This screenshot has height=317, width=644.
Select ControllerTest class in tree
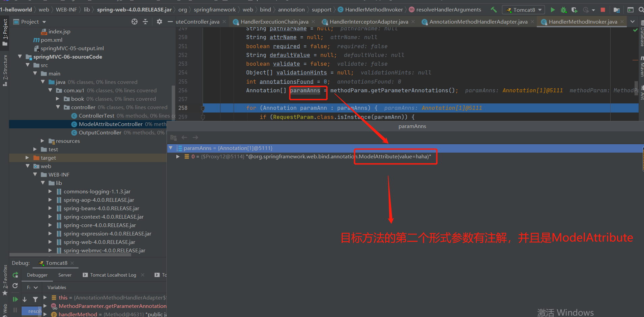(x=96, y=116)
